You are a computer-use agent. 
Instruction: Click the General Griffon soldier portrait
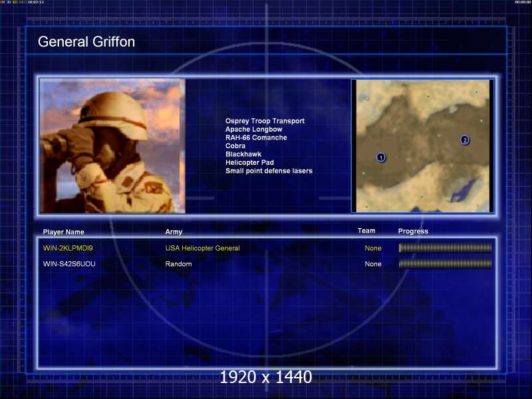112,146
